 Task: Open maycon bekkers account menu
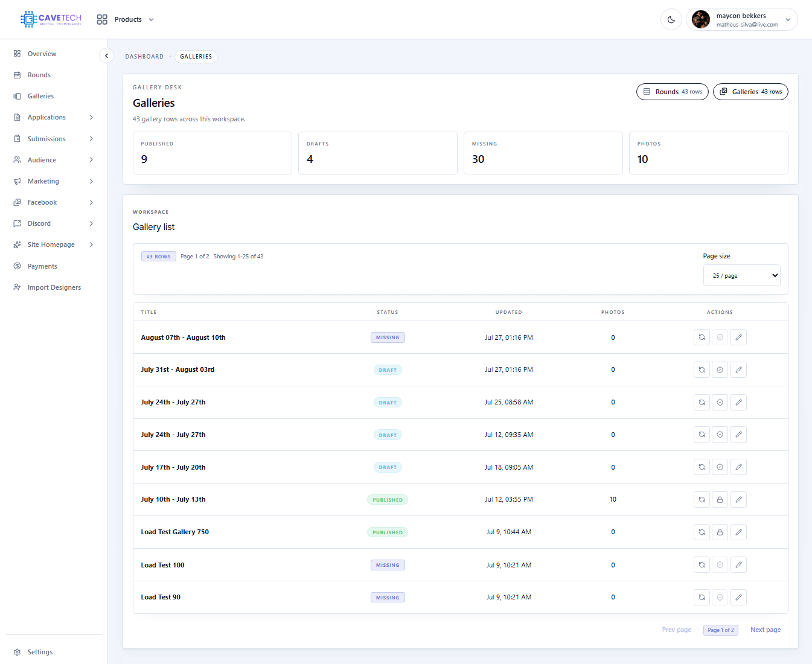742,19
